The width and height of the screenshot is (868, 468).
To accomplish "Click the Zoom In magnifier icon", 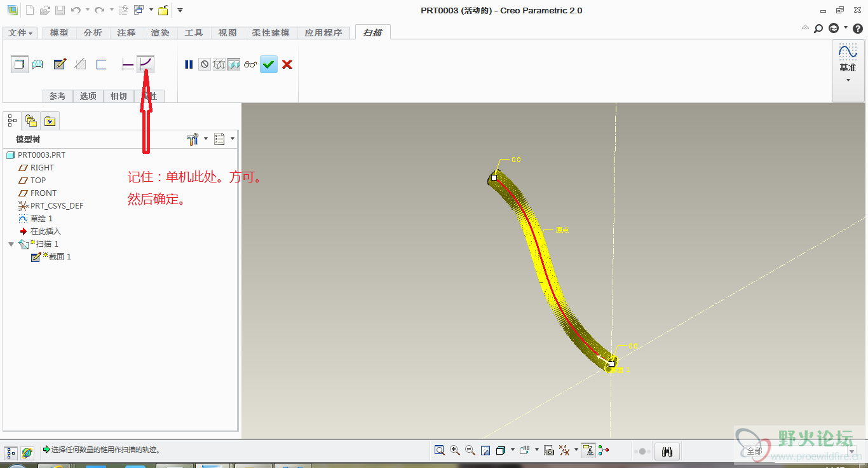I will coord(455,450).
